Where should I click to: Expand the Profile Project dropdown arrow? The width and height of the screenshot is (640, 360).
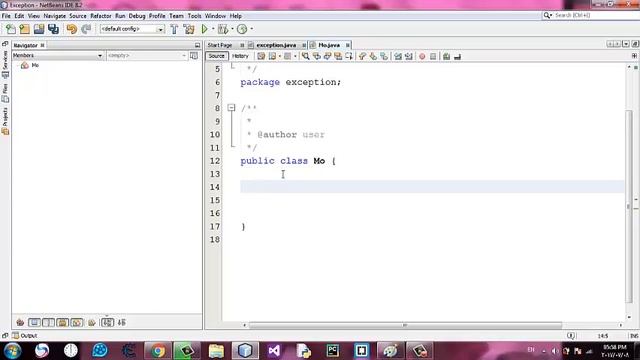[251, 29]
